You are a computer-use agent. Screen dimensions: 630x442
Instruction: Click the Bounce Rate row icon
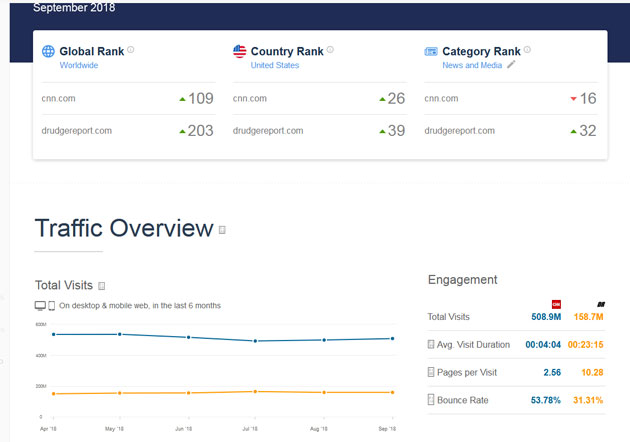click(x=431, y=400)
